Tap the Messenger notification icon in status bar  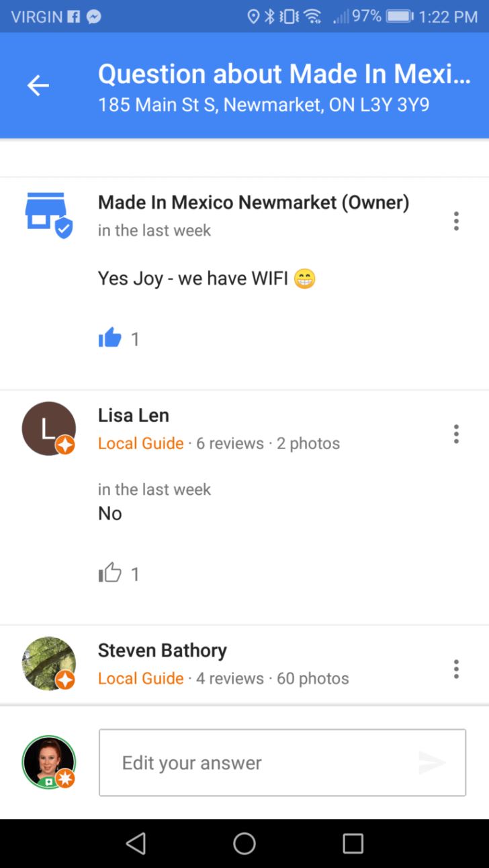[94, 17]
